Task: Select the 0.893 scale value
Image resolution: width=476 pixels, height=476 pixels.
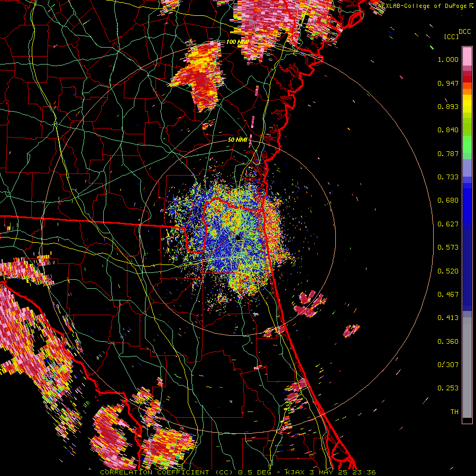Action: coord(448,106)
